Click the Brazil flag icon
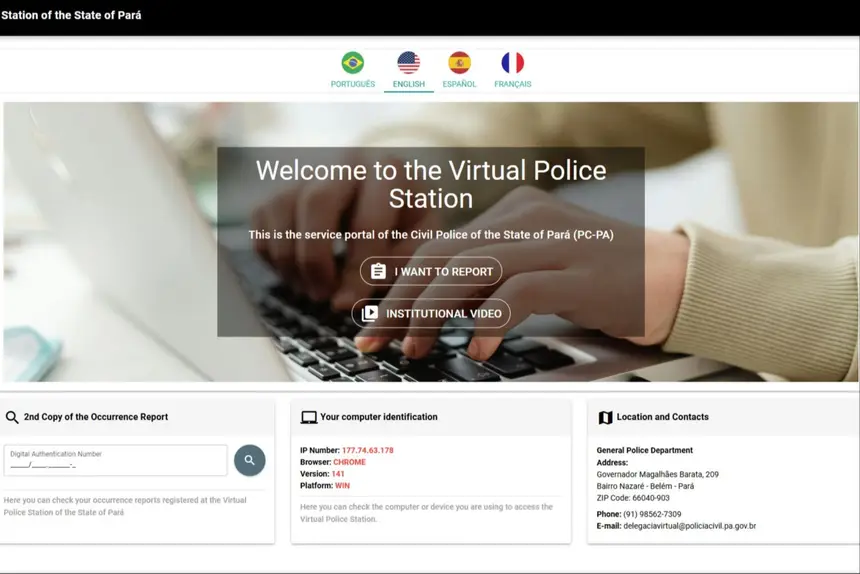860x574 pixels. point(352,63)
